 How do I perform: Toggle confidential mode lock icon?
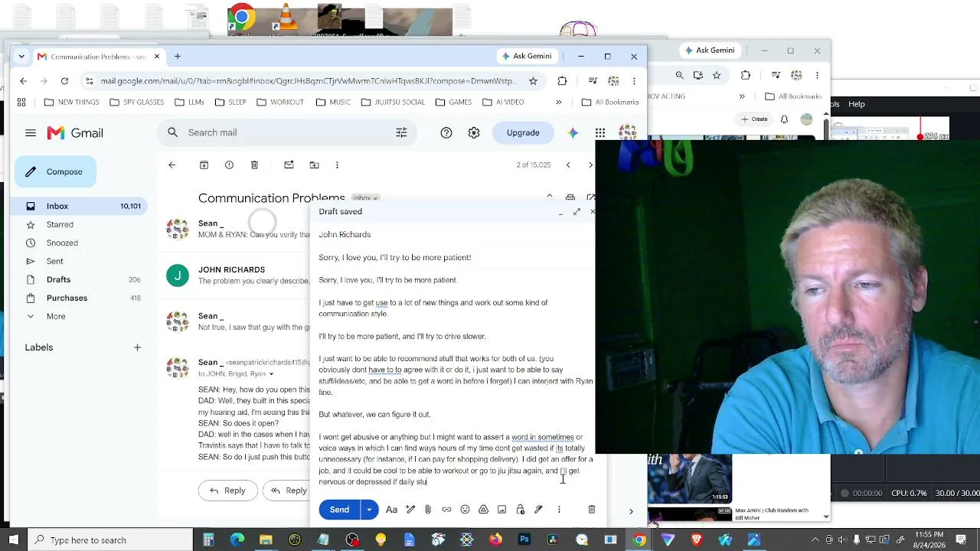520,510
